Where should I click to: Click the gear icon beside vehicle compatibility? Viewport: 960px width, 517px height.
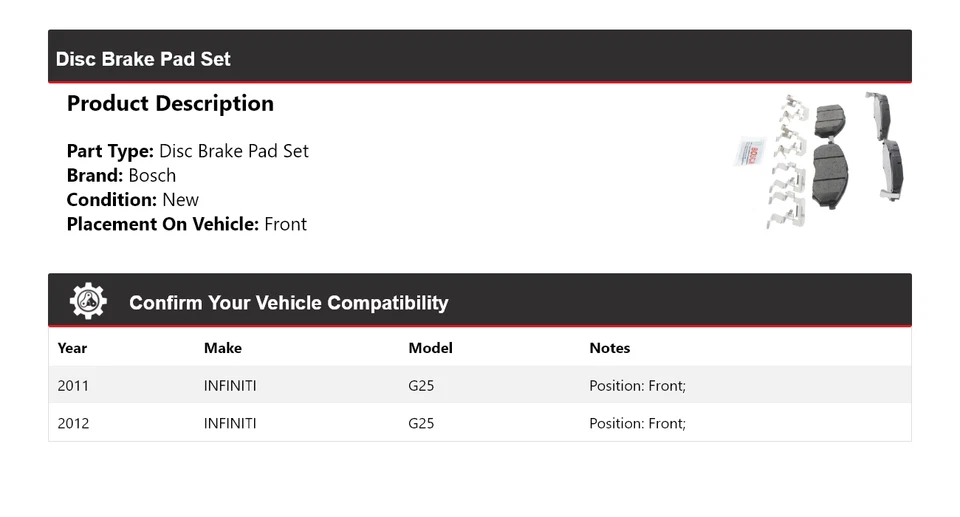pos(88,301)
